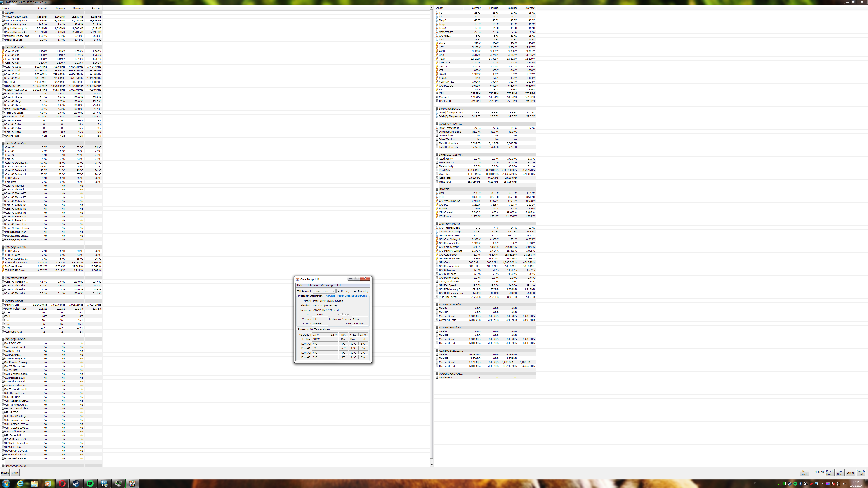Image resolution: width=868 pixels, height=488 pixels.
Task: Switch to Core Temp taskbar icon
Action: coord(132,484)
